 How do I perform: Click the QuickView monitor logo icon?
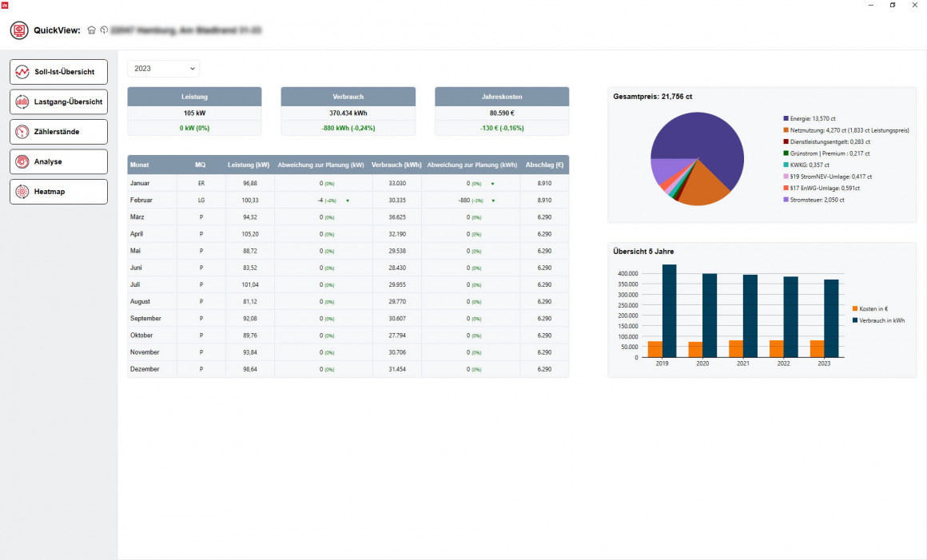click(x=19, y=30)
